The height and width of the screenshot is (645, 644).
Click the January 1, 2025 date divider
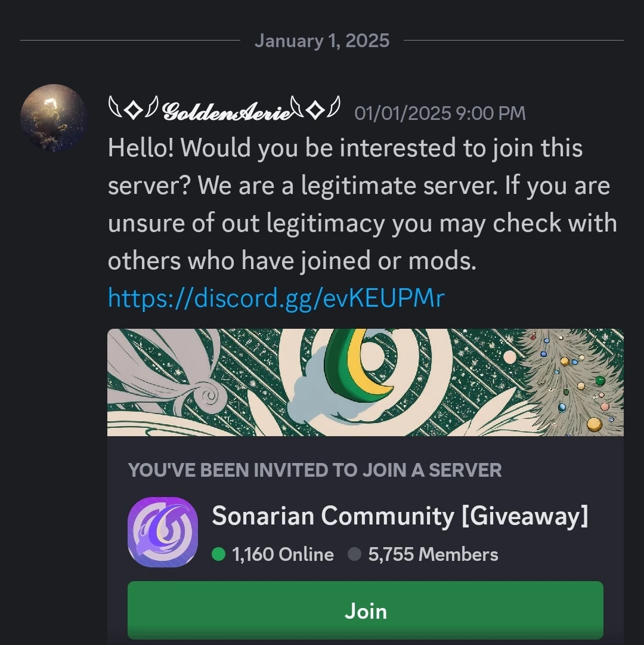pyautogui.click(x=322, y=41)
